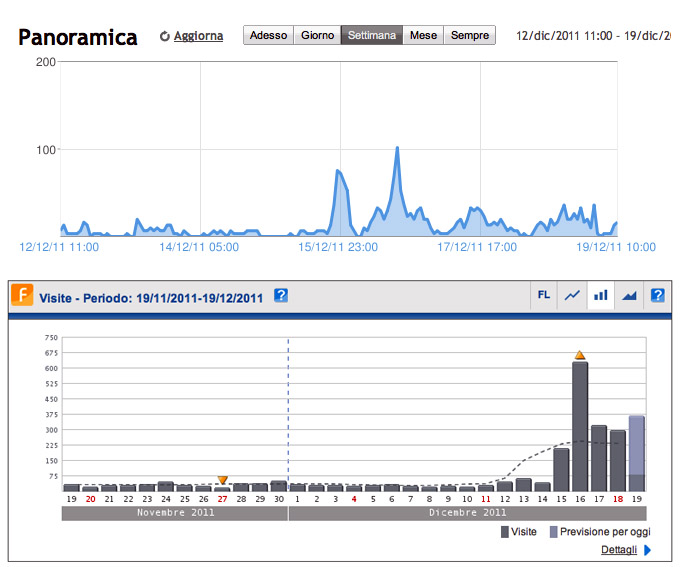This screenshot has height=567, width=680.
Task: Click the tall bar for 16 December
Action: (580, 427)
